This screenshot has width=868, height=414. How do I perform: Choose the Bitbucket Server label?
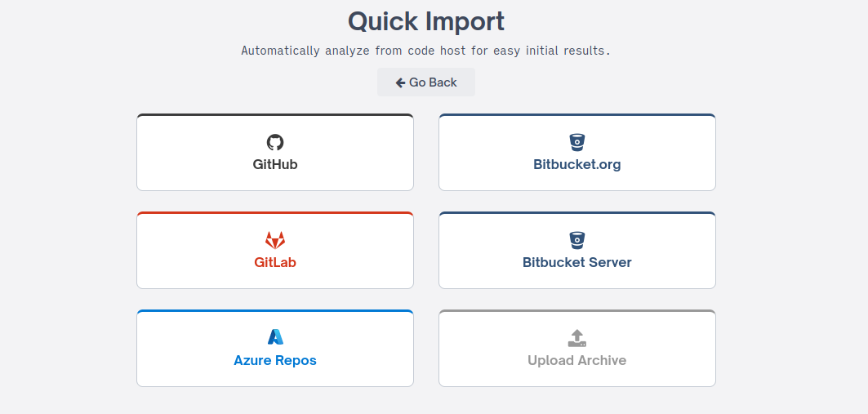(577, 262)
